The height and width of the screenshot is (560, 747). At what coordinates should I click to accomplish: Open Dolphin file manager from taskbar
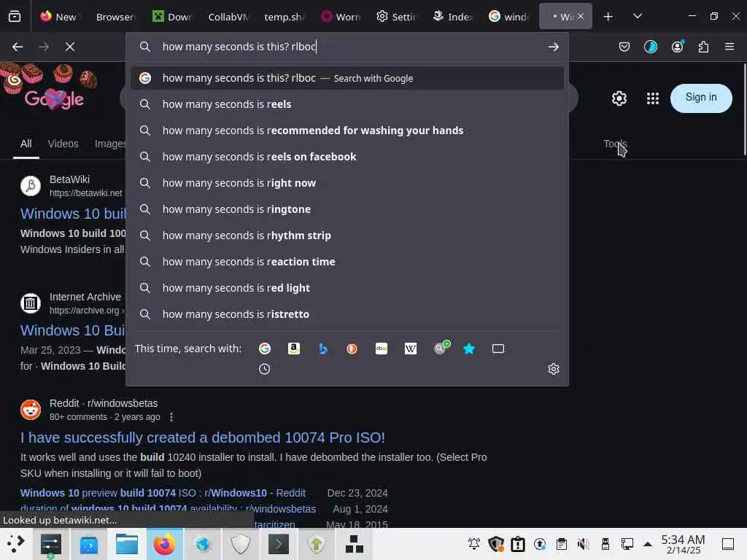[127, 544]
